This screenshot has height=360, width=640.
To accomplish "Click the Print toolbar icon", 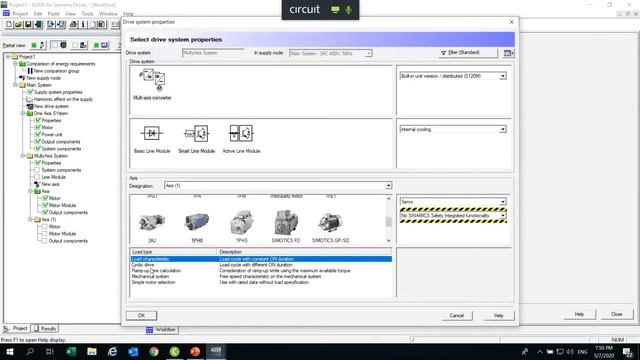I will click(x=73, y=24).
